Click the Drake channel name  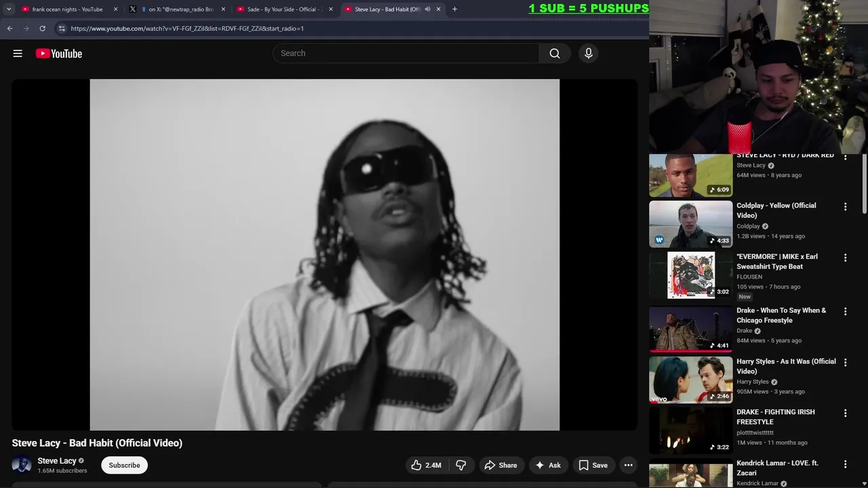(745, 331)
